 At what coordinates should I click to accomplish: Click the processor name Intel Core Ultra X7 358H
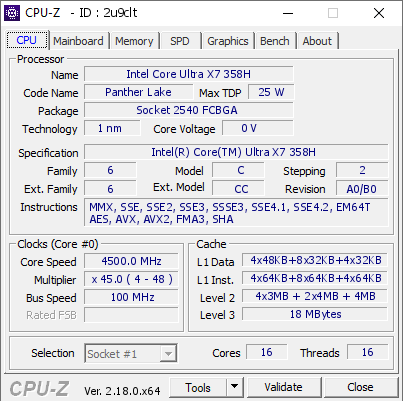189,74
